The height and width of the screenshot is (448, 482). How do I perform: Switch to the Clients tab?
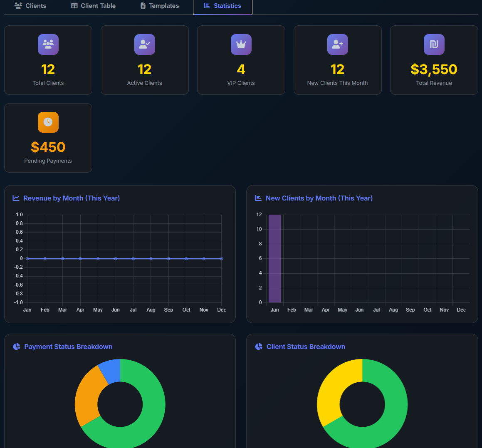point(30,6)
